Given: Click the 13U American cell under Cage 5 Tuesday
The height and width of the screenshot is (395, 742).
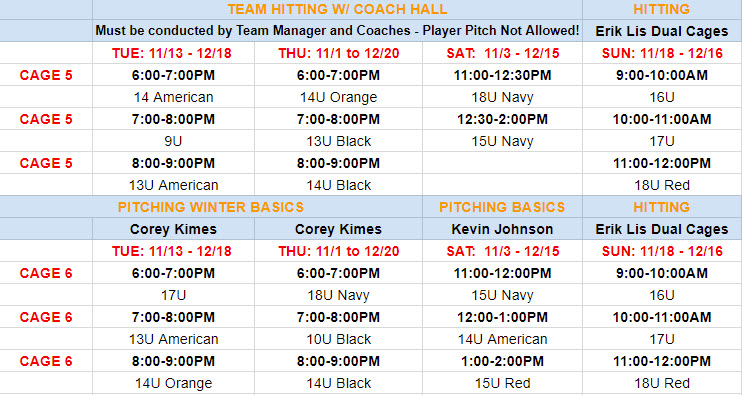Looking at the screenshot, I should point(173,185).
